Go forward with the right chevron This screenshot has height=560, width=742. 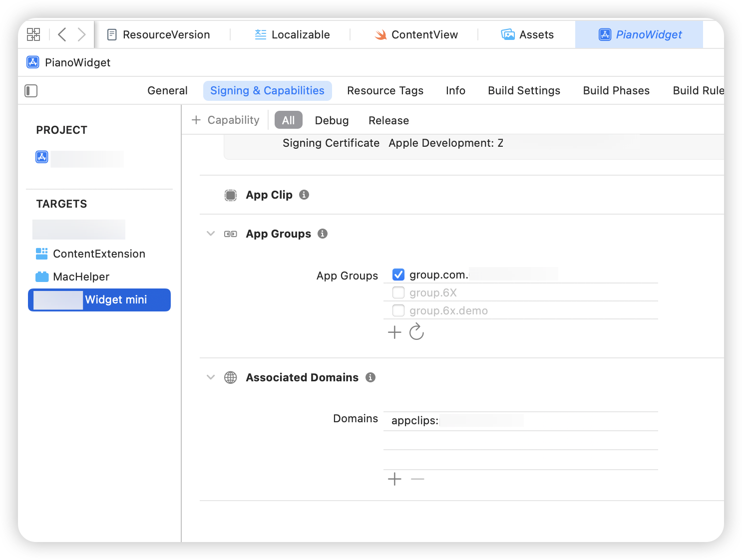pyautogui.click(x=81, y=34)
